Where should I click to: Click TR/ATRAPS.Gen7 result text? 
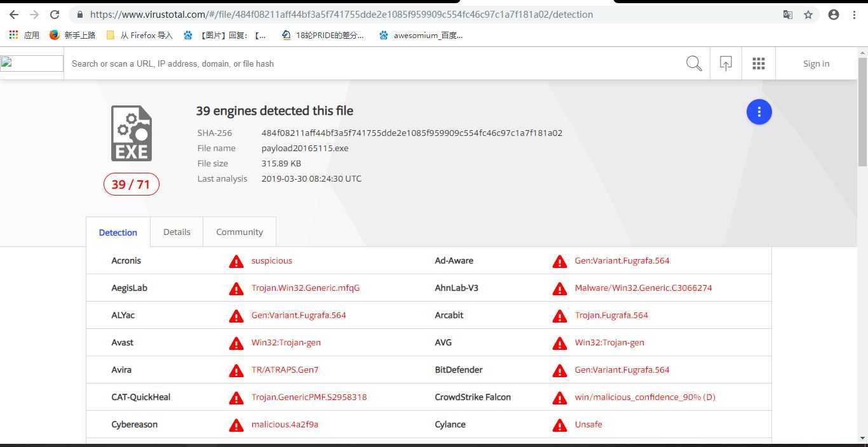[x=285, y=370]
